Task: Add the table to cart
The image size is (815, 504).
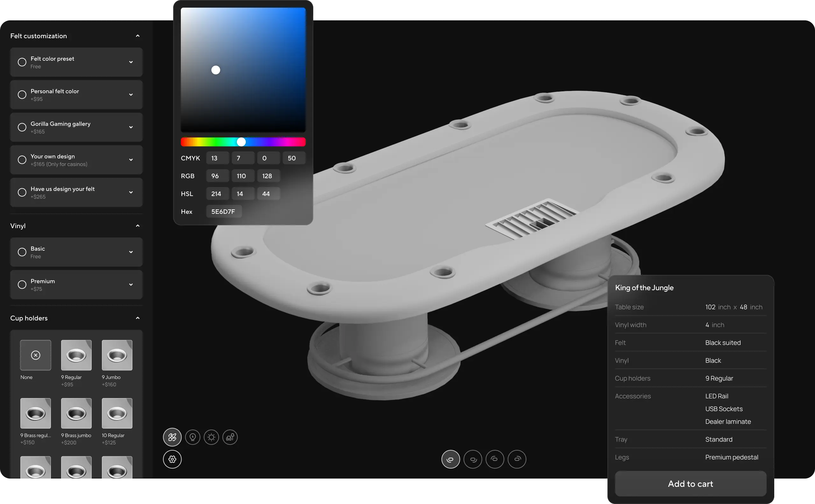Action: click(x=690, y=484)
